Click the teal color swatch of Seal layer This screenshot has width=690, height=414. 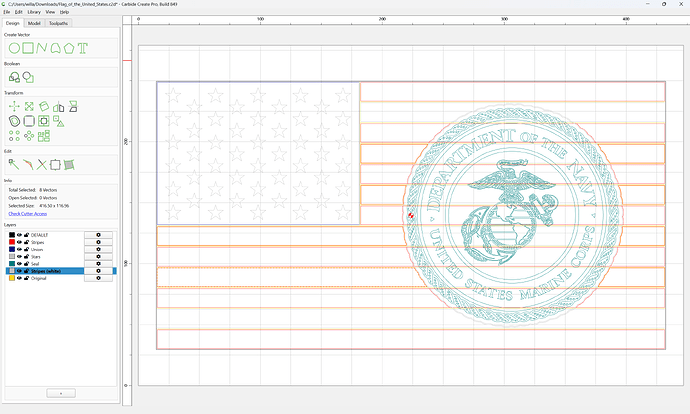12,264
